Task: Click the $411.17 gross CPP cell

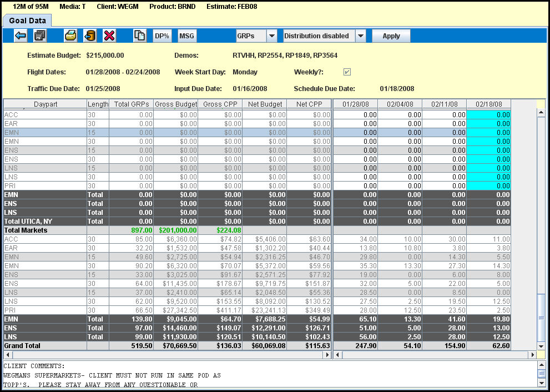Action: pos(220,310)
